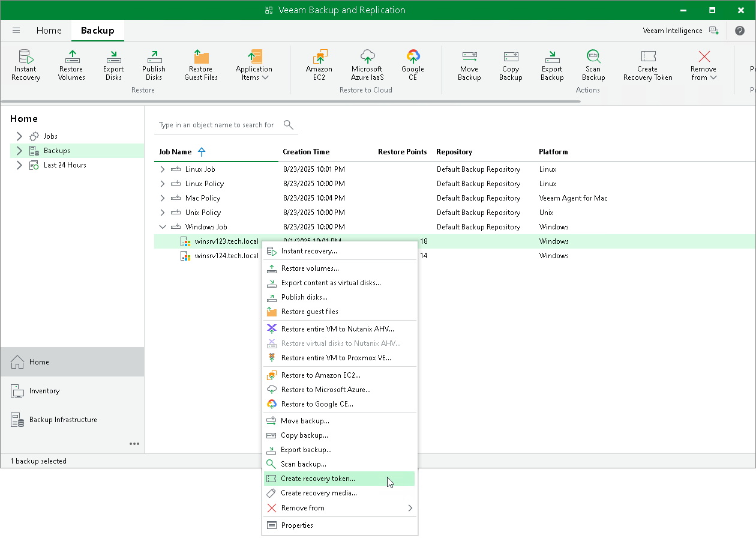Choose Export backup in context menu
Screen dimensions: 756x538
point(340,450)
